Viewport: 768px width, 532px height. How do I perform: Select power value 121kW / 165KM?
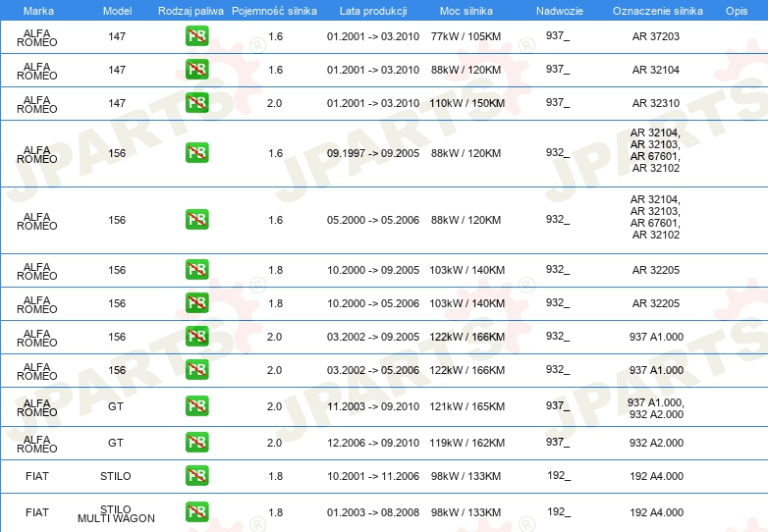point(466,406)
